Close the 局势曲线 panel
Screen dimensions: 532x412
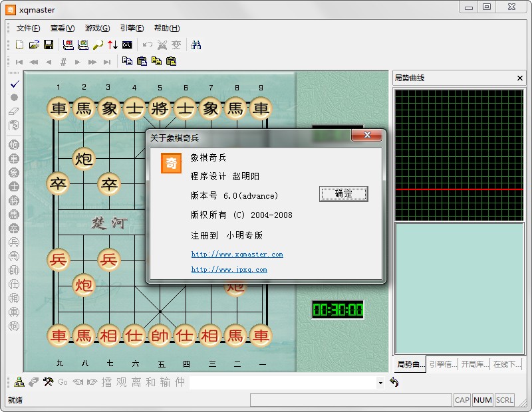click(520, 78)
